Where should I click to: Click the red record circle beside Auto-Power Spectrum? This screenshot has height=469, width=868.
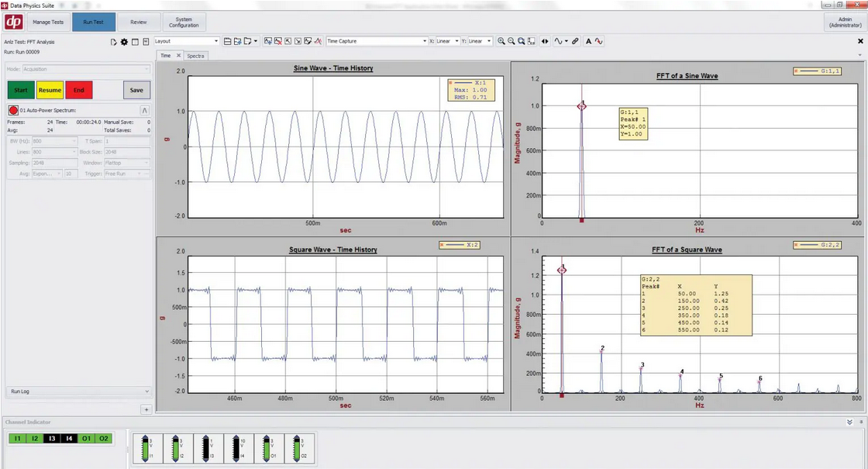coord(13,111)
